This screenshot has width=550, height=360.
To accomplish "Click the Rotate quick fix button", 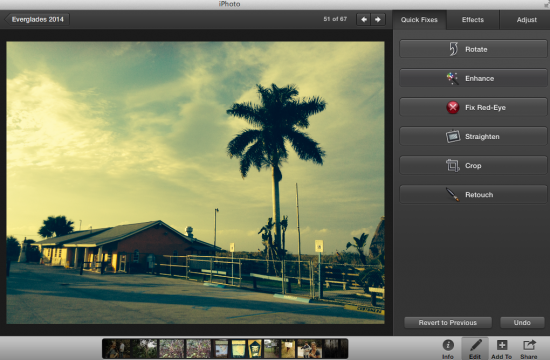I will (x=473, y=49).
